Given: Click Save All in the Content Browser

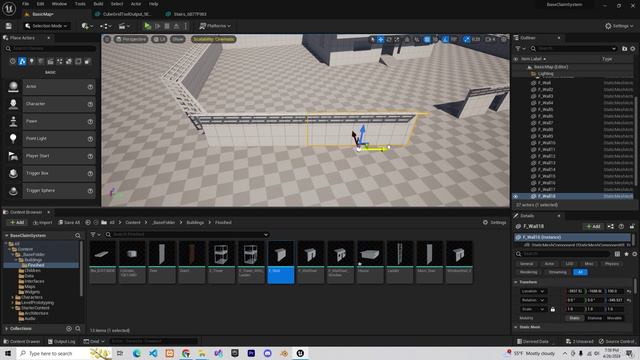Looking at the screenshot, I should 69,222.
